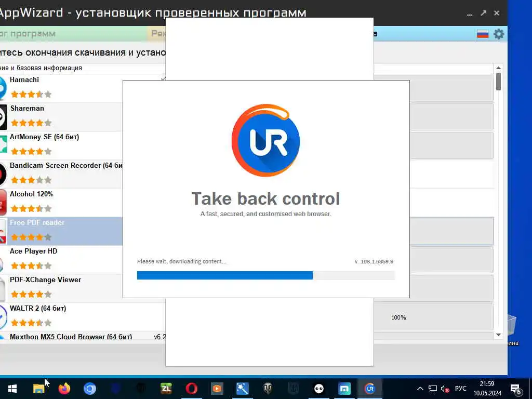Image resolution: width=532 pixels, height=399 pixels.
Task: Select the Alcohol 120% row
Action: tap(61, 202)
